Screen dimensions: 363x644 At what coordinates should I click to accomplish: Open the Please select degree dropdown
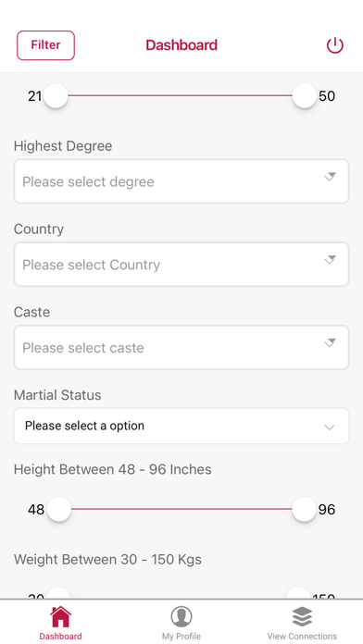[181, 181]
